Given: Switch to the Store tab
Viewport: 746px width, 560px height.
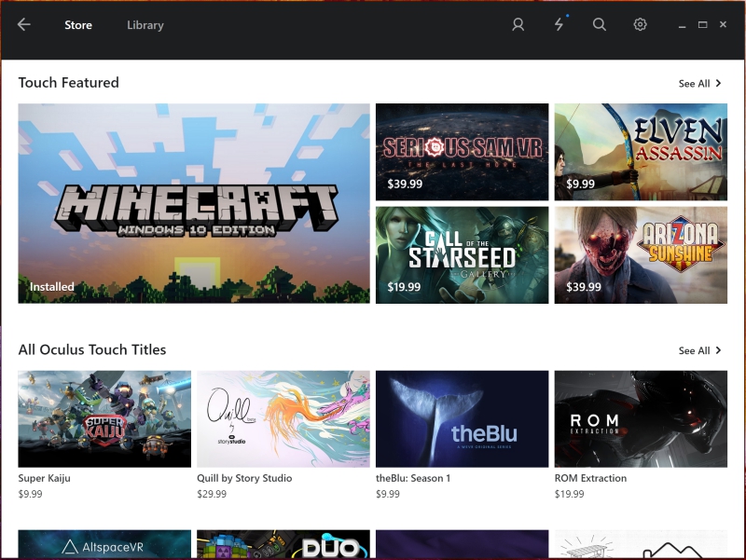Looking at the screenshot, I should tap(78, 25).
